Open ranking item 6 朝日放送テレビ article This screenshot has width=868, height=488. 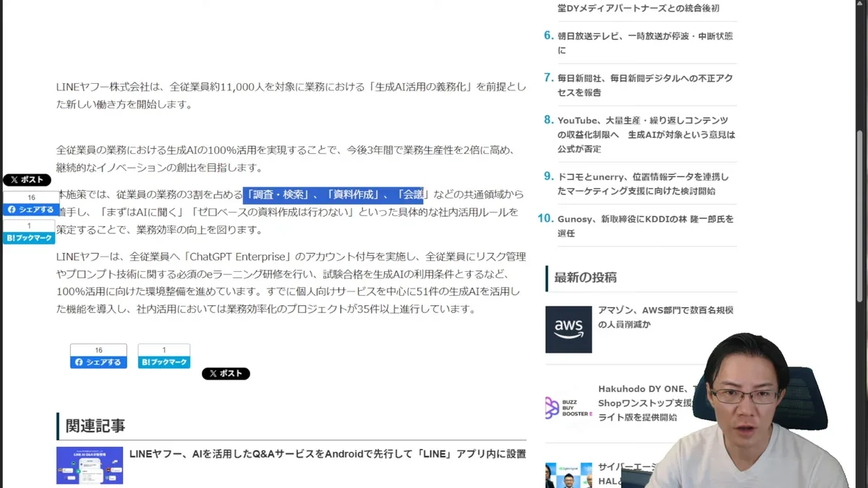click(x=644, y=43)
